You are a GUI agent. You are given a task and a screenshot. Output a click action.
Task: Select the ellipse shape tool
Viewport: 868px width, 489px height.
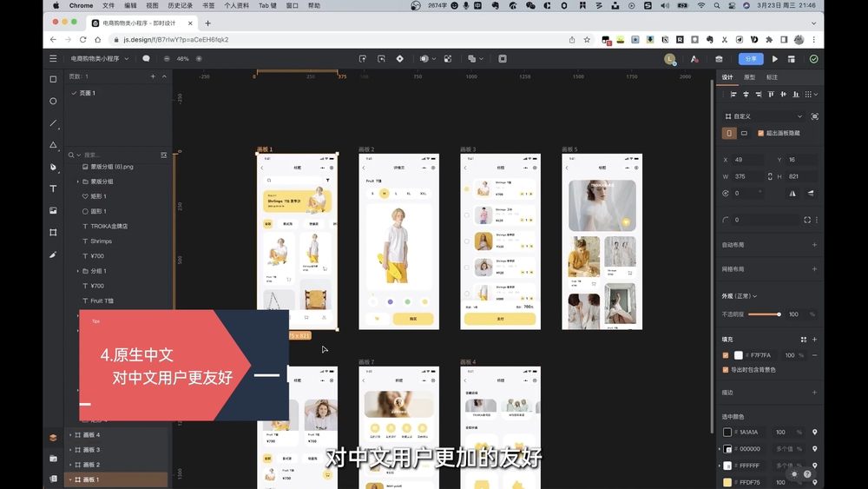53,101
